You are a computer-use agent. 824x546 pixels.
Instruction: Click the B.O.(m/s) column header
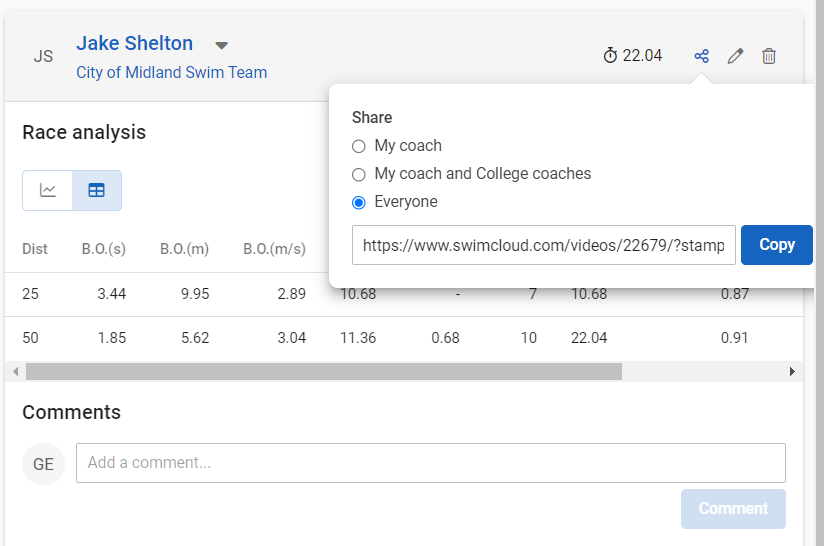(x=274, y=249)
